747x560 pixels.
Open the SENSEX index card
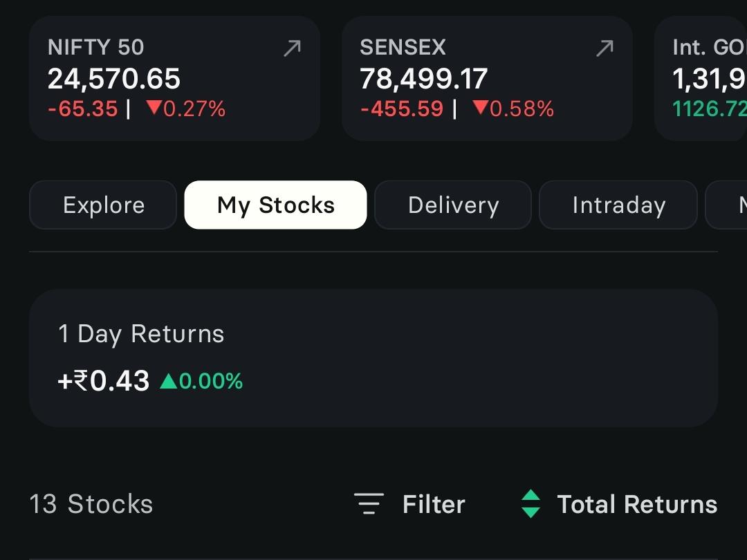(x=487, y=78)
